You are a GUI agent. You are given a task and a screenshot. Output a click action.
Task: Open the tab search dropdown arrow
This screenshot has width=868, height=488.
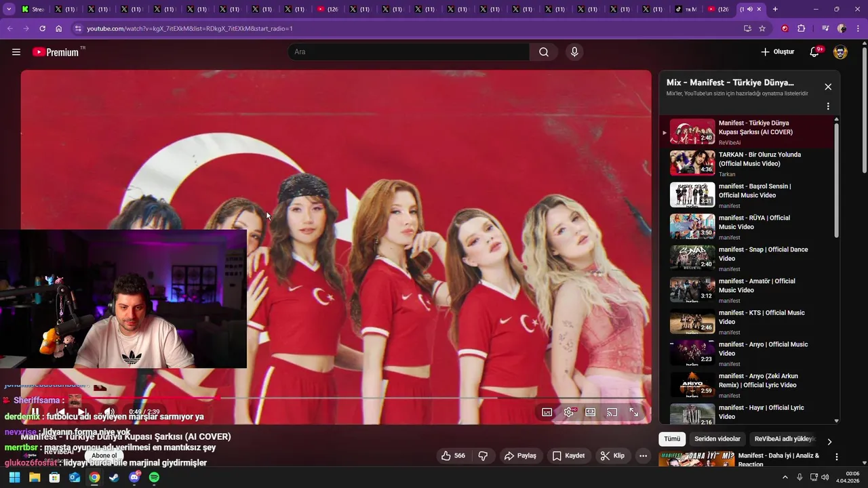(9, 9)
